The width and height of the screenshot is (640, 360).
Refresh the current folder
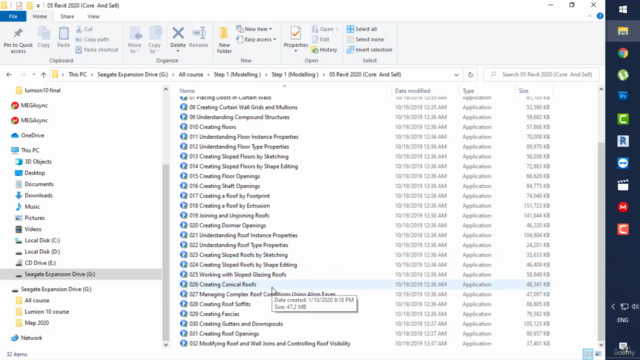click(x=471, y=75)
